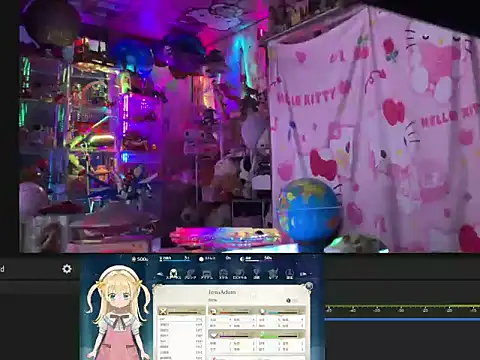The image size is (480, 360).
Task: Click the white circle icon in the top bar
Action: click(201, 259)
